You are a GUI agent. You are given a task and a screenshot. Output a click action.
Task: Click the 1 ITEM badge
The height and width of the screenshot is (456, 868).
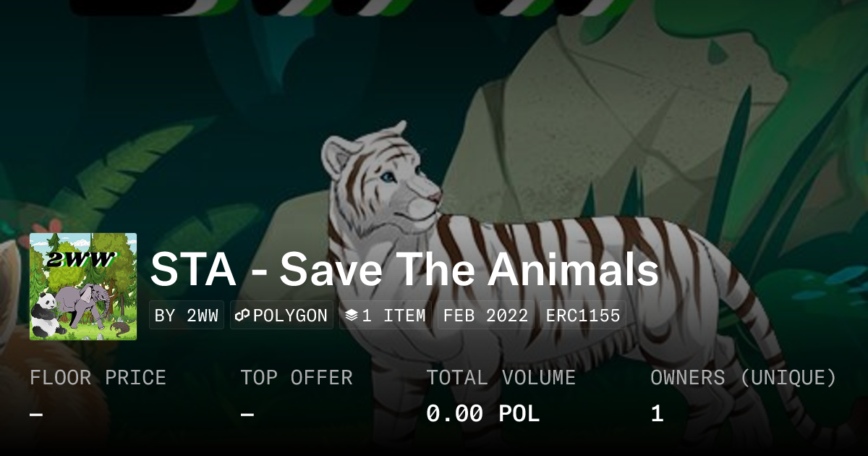[x=386, y=316]
